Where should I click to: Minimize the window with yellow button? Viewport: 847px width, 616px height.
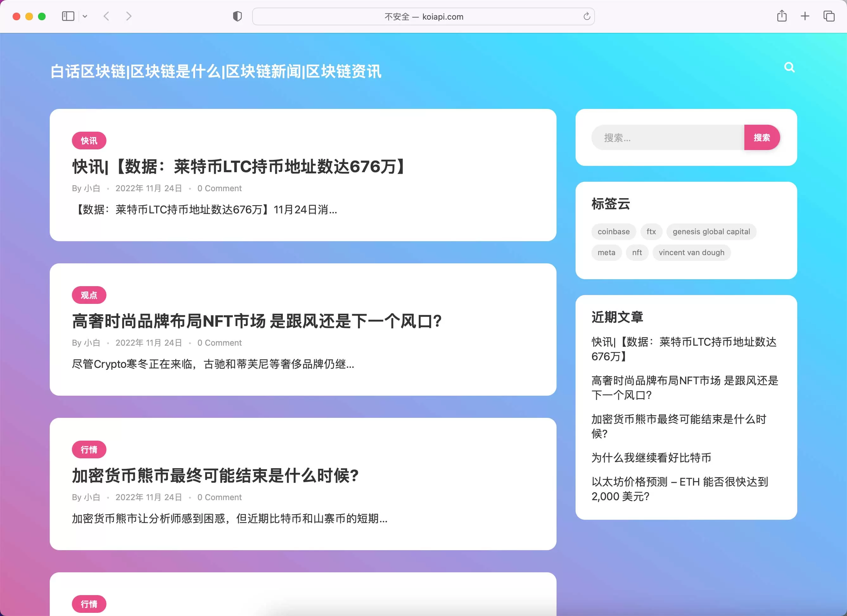pyautogui.click(x=29, y=16)
